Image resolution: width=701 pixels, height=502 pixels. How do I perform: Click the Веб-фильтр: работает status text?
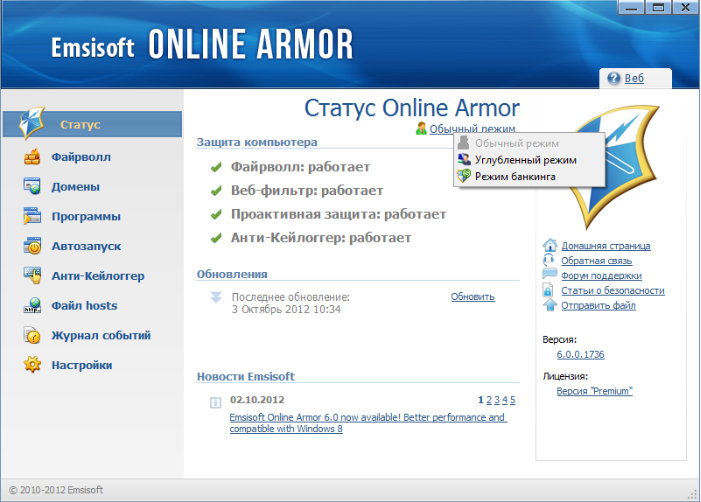click(x=307, y=191)
